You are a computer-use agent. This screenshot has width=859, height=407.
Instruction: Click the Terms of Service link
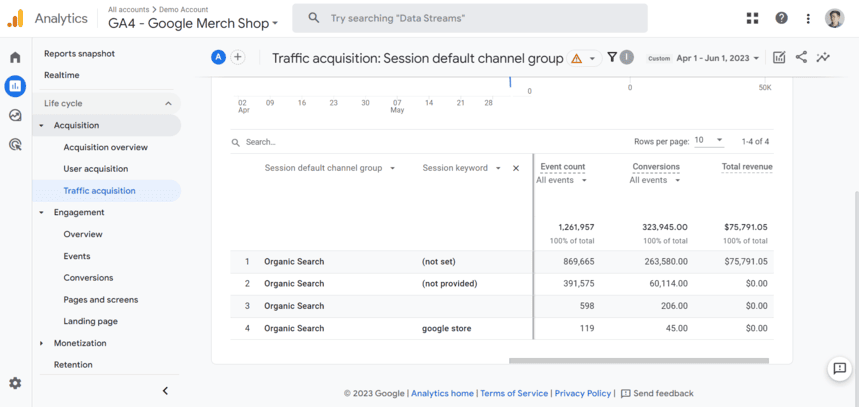click(514, 393)
